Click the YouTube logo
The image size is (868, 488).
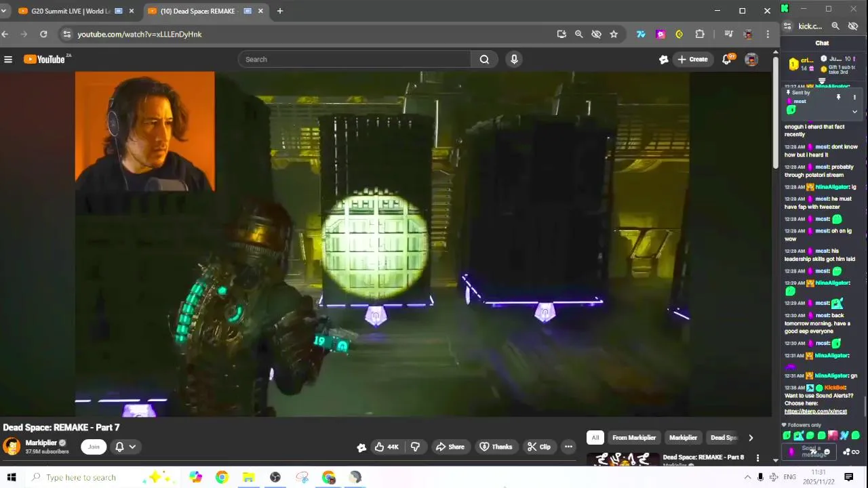pyautogui.click(x=45, y=60)
